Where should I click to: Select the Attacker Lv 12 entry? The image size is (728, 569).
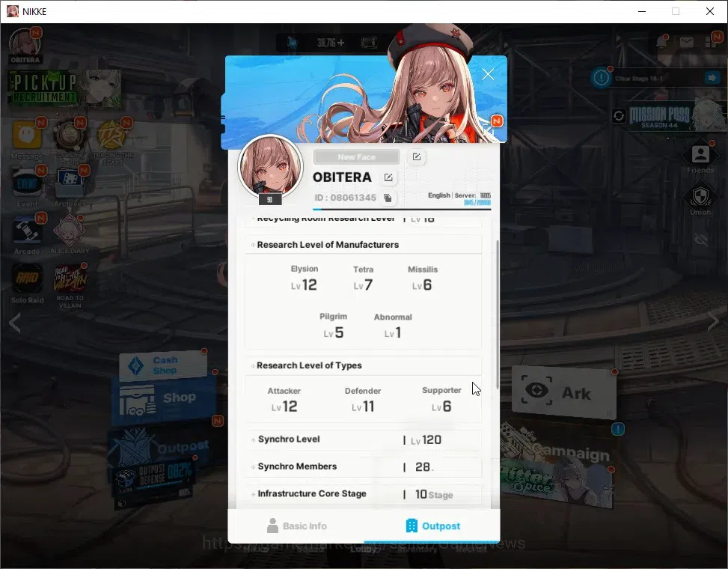pyautogui.click(x=284, y=400)
